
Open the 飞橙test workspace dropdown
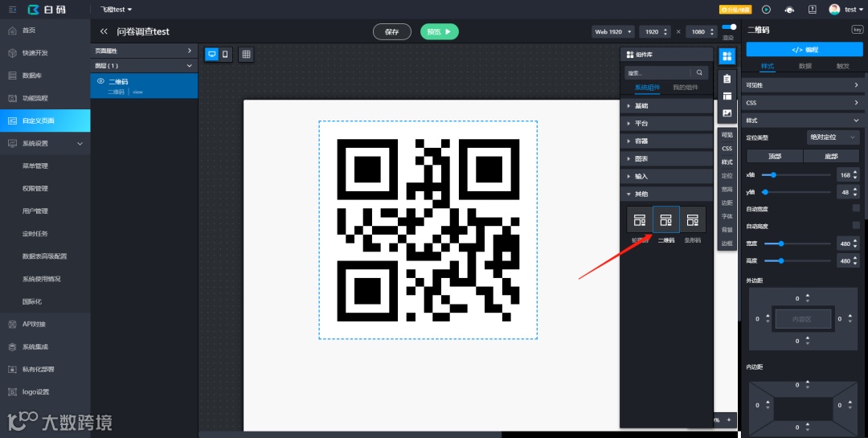coord(117,10)
